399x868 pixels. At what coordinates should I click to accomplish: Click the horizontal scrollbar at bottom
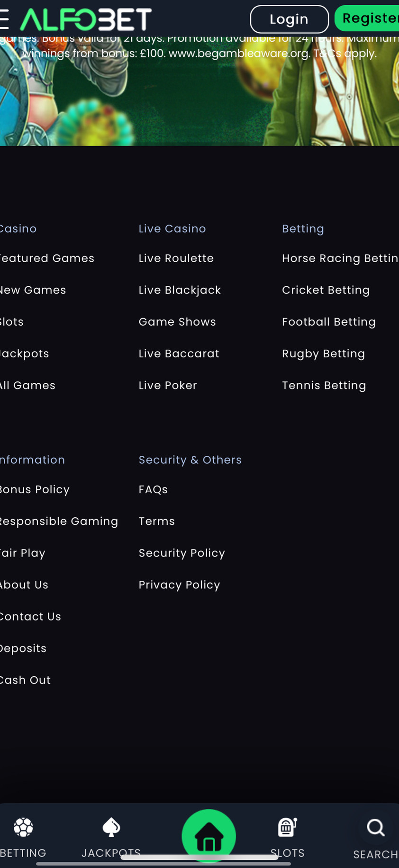pos(163,864)
